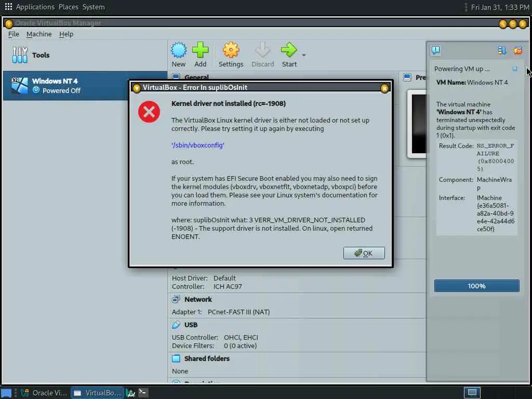Click the notification center icon
This screenshot has height=399, width=532.
pos(436,50)
